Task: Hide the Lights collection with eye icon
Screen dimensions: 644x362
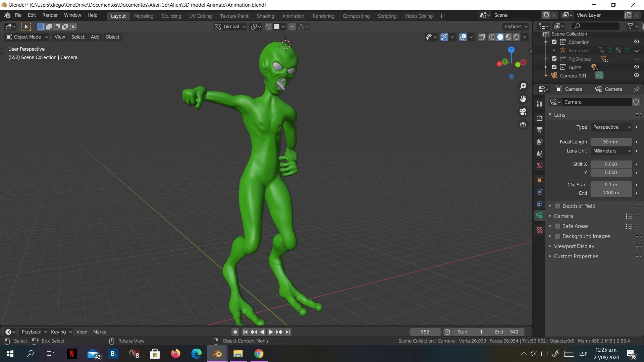Action: (x=636, y=67)
